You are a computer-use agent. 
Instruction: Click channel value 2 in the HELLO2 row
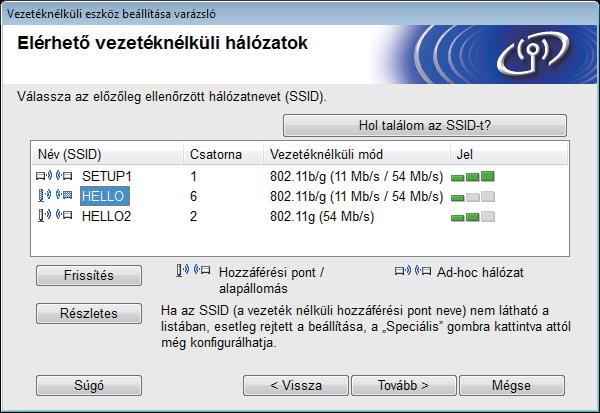pos(194,217)
